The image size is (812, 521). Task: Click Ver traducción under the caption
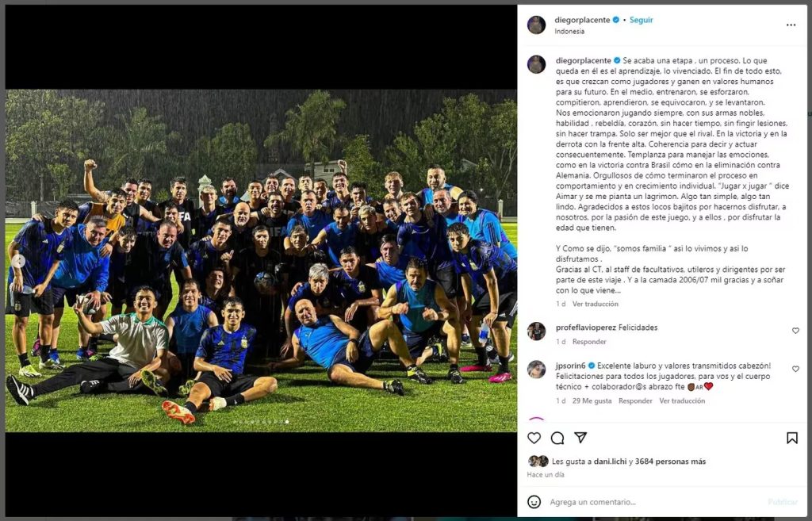pos(595,304)
